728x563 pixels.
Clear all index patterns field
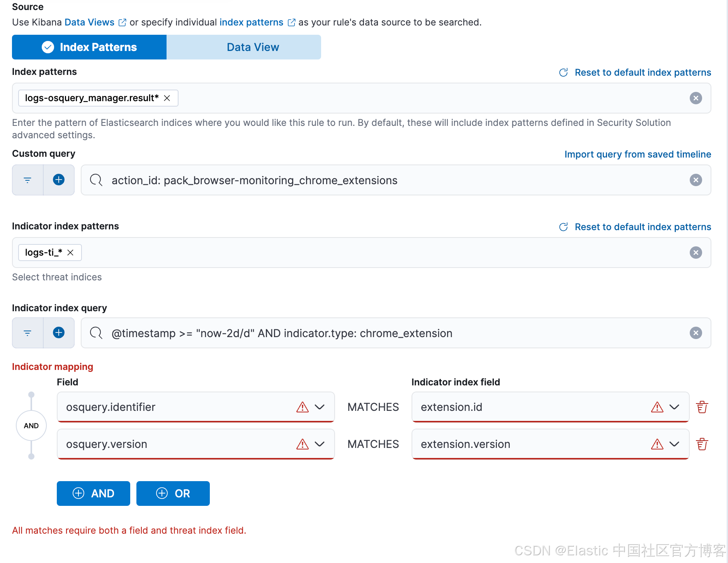(x=696, y=98)
